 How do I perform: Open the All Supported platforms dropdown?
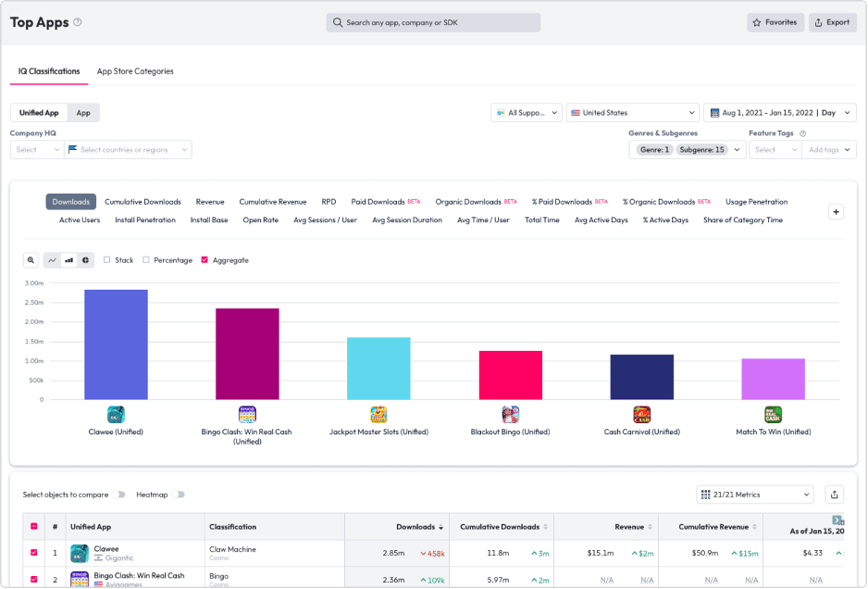(527, 112)
